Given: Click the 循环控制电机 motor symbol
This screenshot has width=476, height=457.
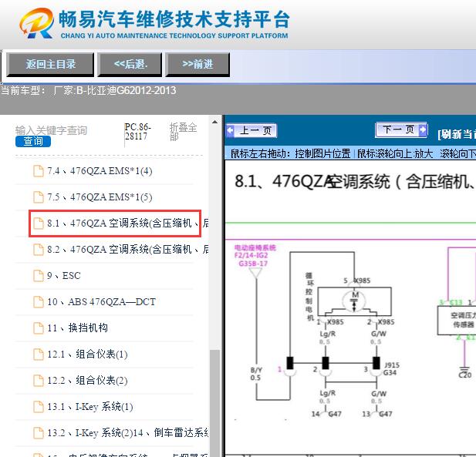Looking at the screenshot, I should coord(355,301).
